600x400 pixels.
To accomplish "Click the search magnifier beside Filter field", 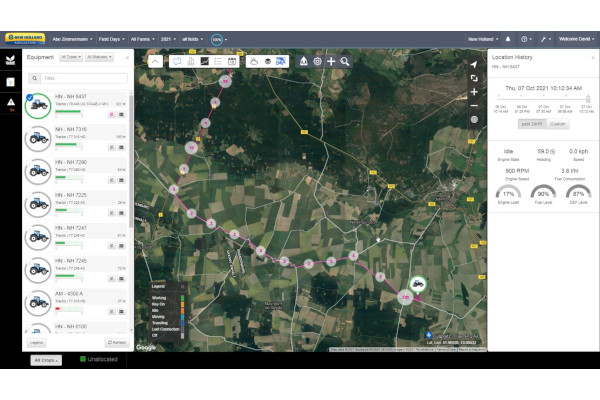I will (x=34, y=78).
